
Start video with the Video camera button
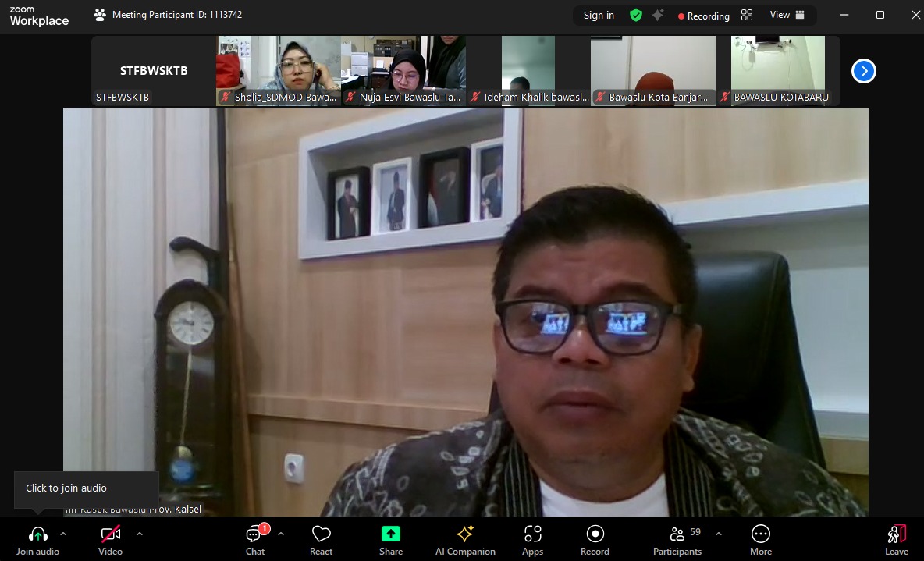(x=110, y=541)
